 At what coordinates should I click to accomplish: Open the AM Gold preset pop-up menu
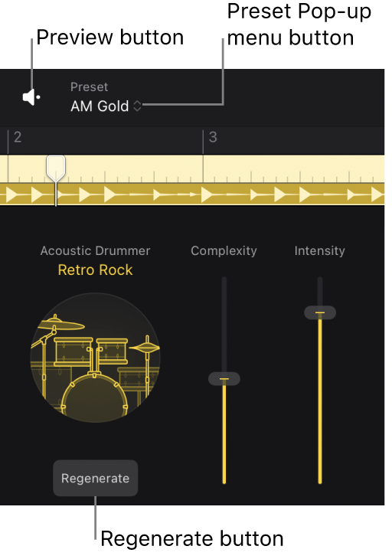coord(106,106)
